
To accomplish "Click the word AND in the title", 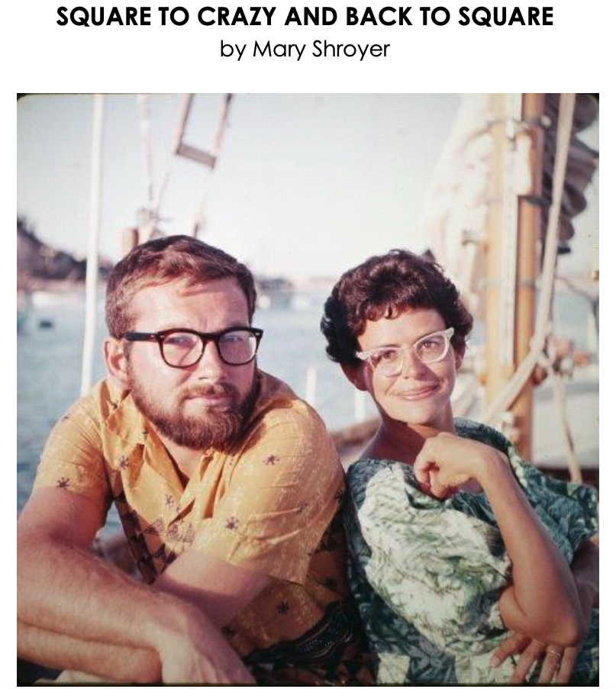I will coord(311,17).
